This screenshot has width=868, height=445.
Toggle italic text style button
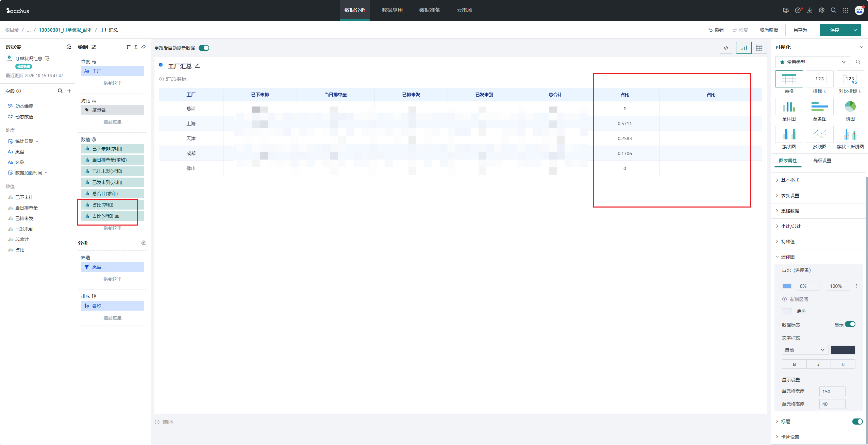point(819,364)
